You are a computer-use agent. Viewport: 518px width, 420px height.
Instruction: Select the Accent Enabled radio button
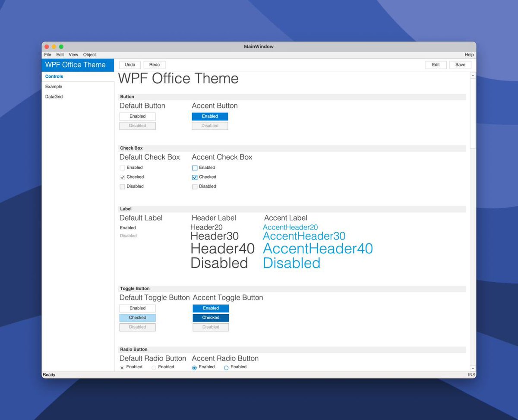[x=195, y=367]
